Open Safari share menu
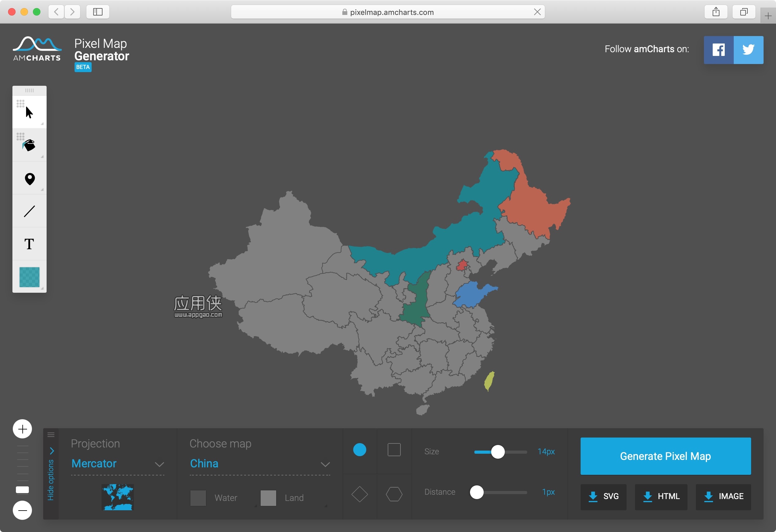The width and height of the screenshot is (776, 532). [716, 12]
